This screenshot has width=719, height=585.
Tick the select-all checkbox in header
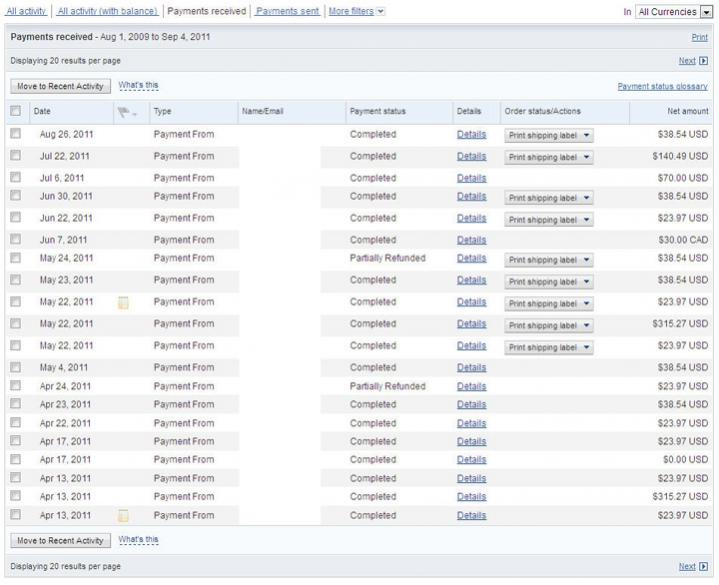pyautogui.click(x=15, y=111)
